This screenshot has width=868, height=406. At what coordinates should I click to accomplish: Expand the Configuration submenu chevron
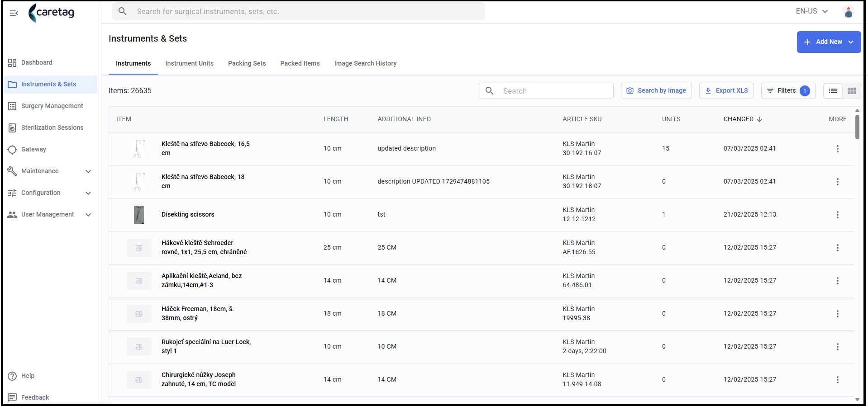click(x=88, y=193)
